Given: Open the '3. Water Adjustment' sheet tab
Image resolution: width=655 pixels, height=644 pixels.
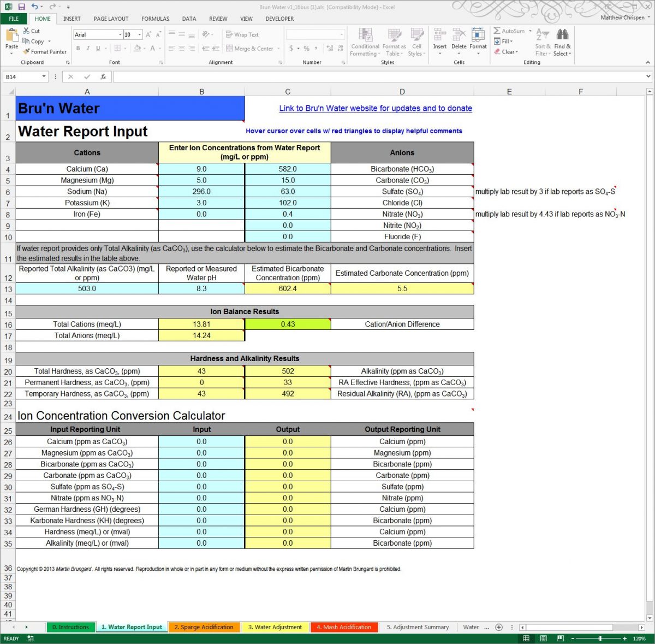Looking at the screenshot, I should coord(275,627).
